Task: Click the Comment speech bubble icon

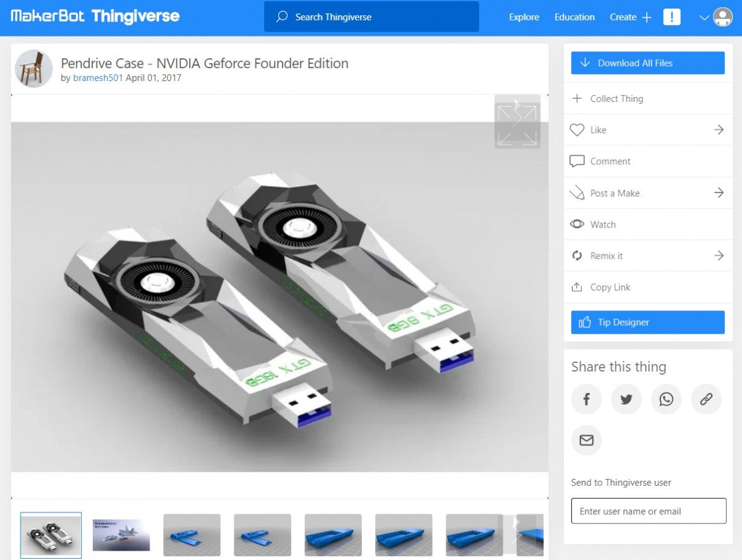Action: (577, 161)
